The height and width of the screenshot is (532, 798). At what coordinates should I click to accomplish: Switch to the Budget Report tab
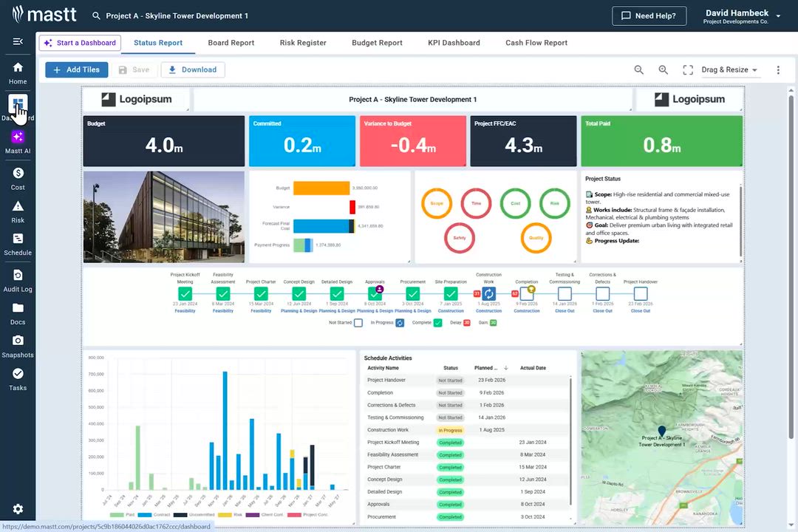pyautogui.click(x=377, y=43)
